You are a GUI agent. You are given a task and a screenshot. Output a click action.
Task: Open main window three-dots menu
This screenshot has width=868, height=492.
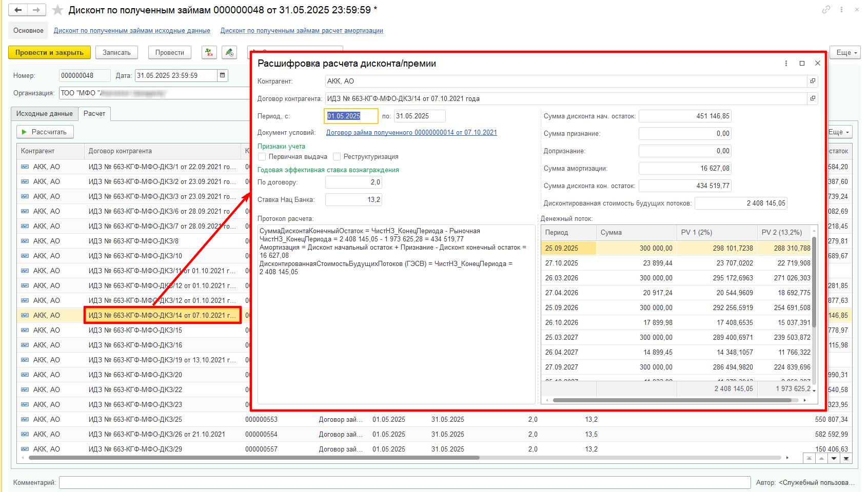841,10
